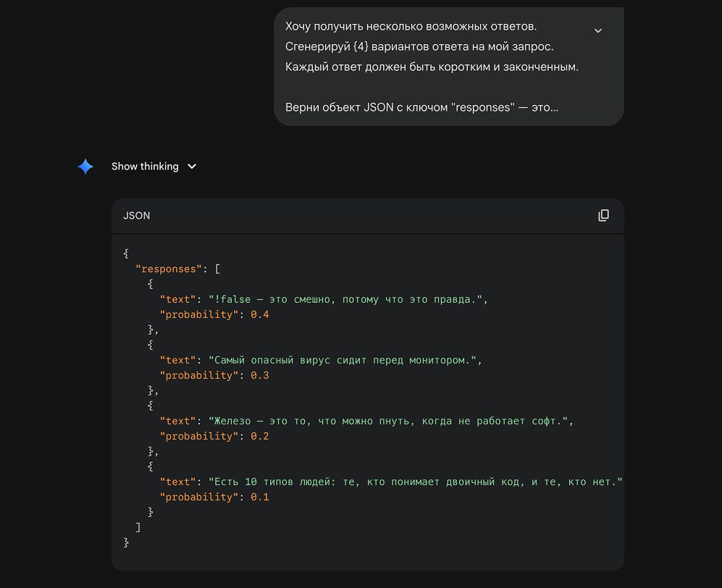Viewport: 722px width, 588px height.
Task: Click the probability value 0.3
Action: 260,375
